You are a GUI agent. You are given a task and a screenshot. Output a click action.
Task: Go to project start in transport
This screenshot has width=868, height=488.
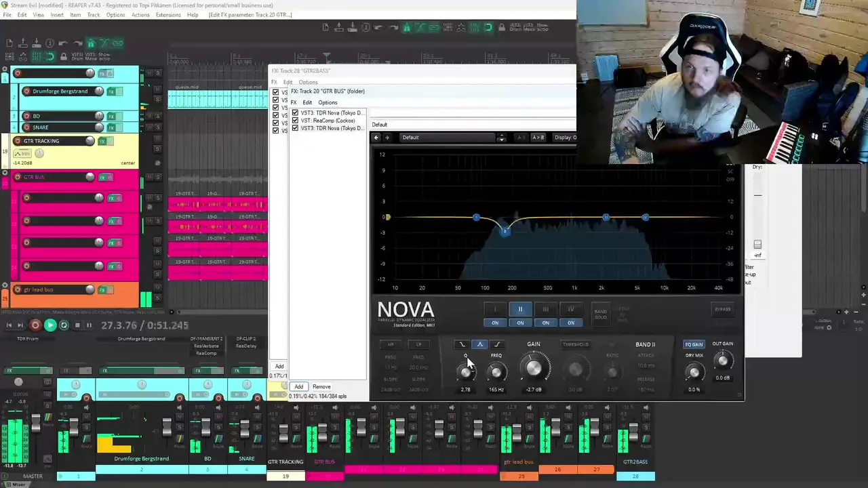pyautogui.click(x=9, y=325)
